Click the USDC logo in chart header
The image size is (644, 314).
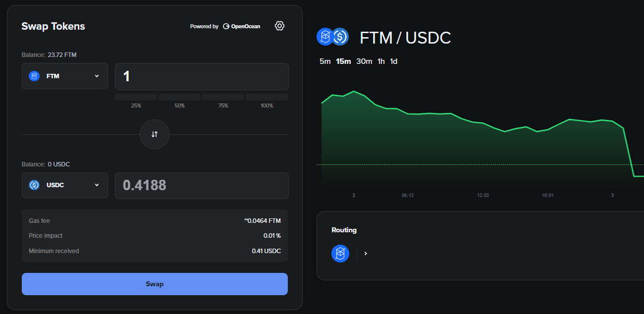[x=340, y=37]
